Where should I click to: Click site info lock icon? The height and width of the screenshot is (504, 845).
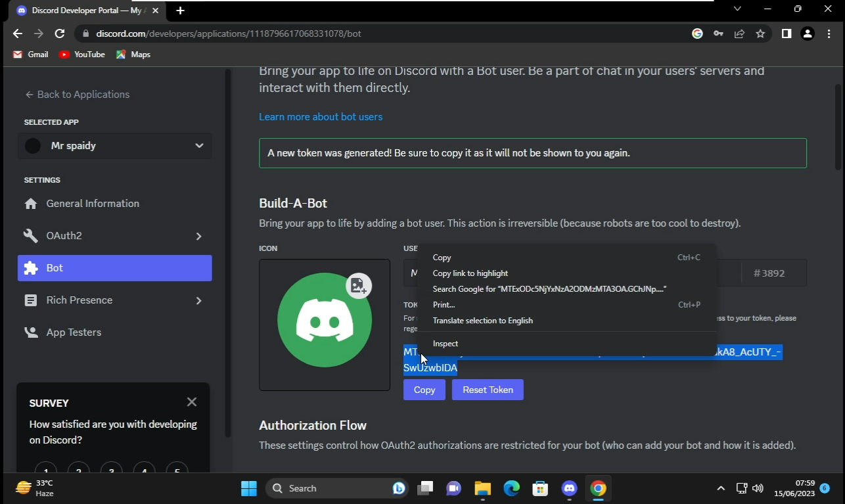[85, 34]
